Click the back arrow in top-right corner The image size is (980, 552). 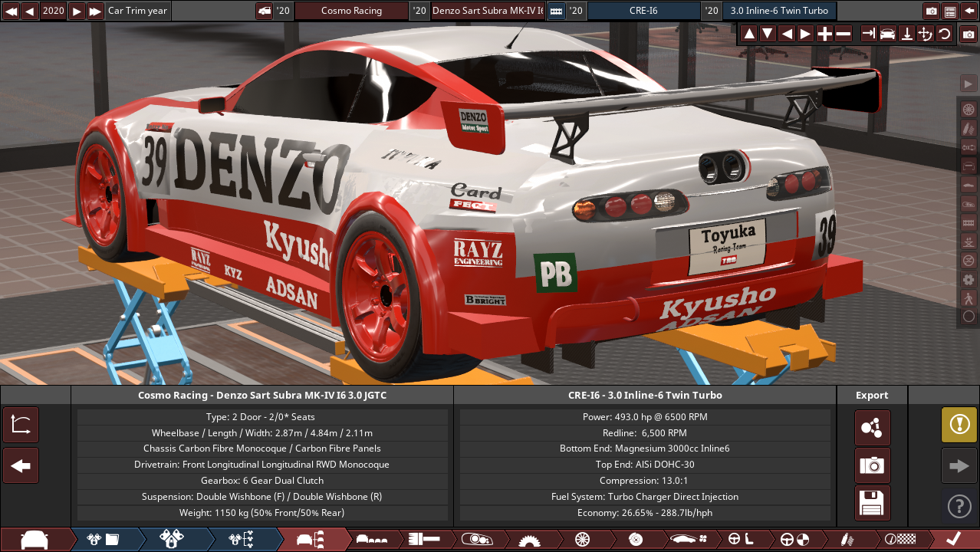click(x=969, y=11)
